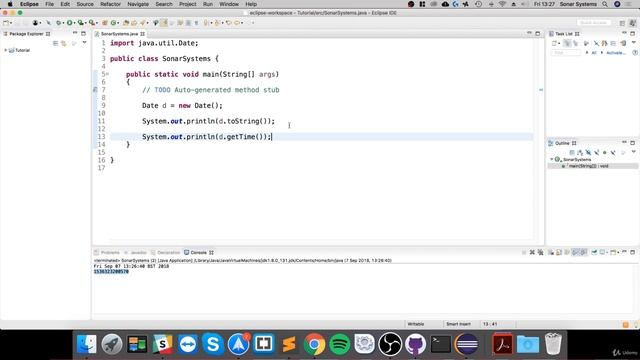Click the Debug bug toolbar icon
Screen dimensions: 640x360
click(x=58, y=23)
